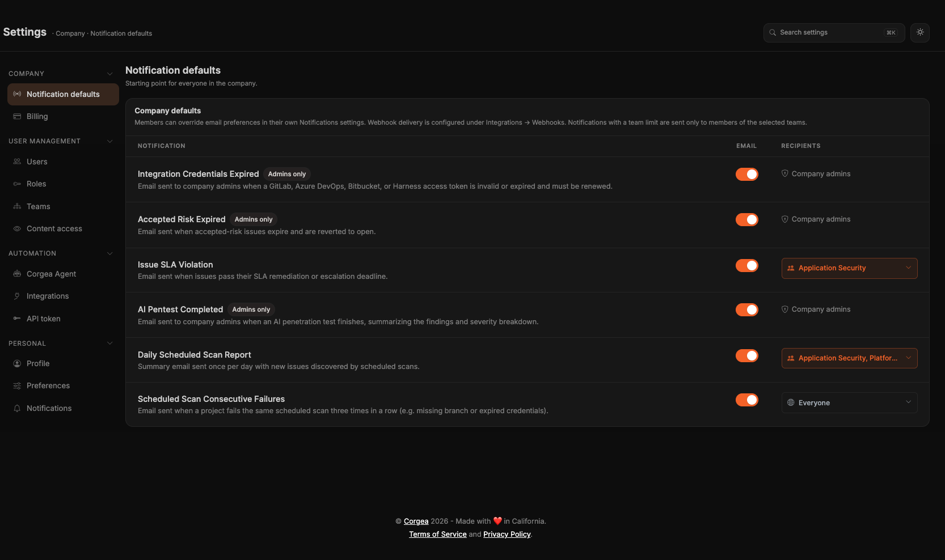Click Admins only badge on Integration Credentials Expired
The width and height of the screenshot is (945, 560).
pyautogui.click(x=287, y=174)
